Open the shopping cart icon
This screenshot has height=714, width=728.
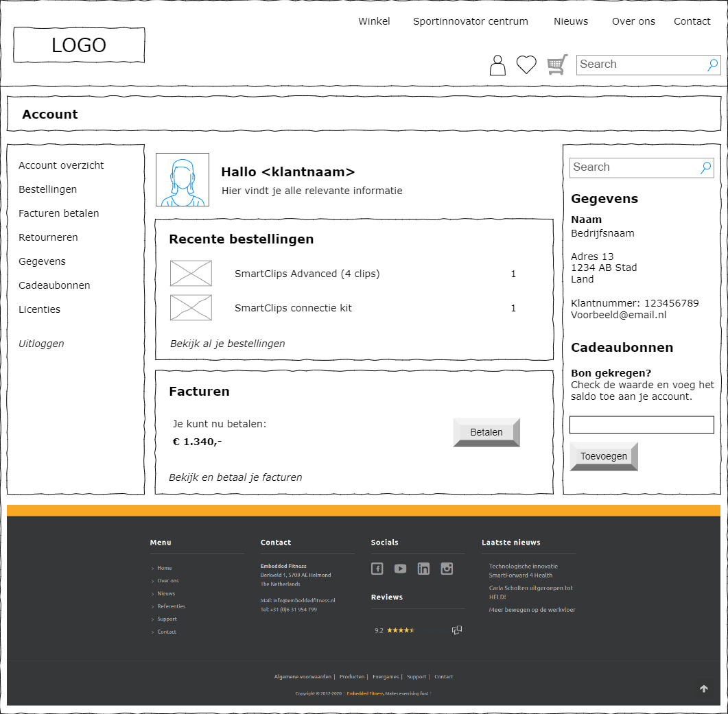(x=557, y=64)
